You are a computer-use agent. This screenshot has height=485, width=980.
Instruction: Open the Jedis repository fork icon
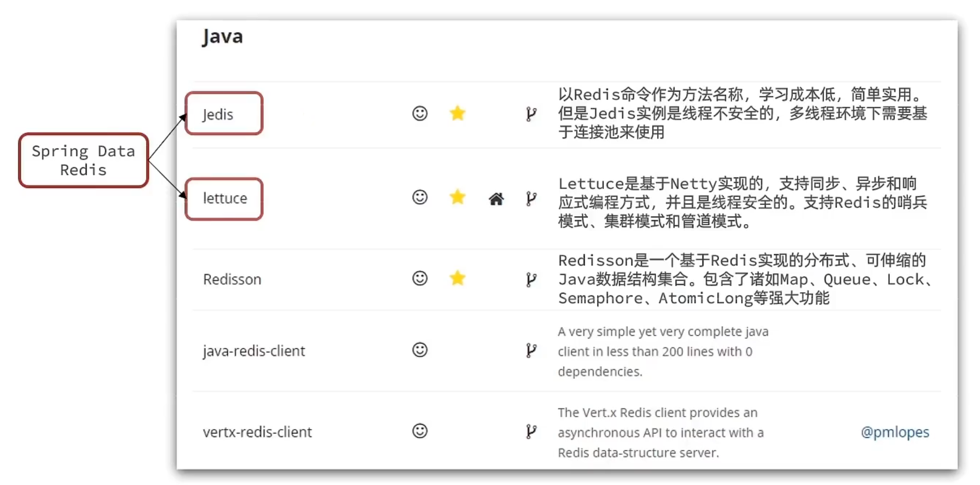click(x=531, y=114)
